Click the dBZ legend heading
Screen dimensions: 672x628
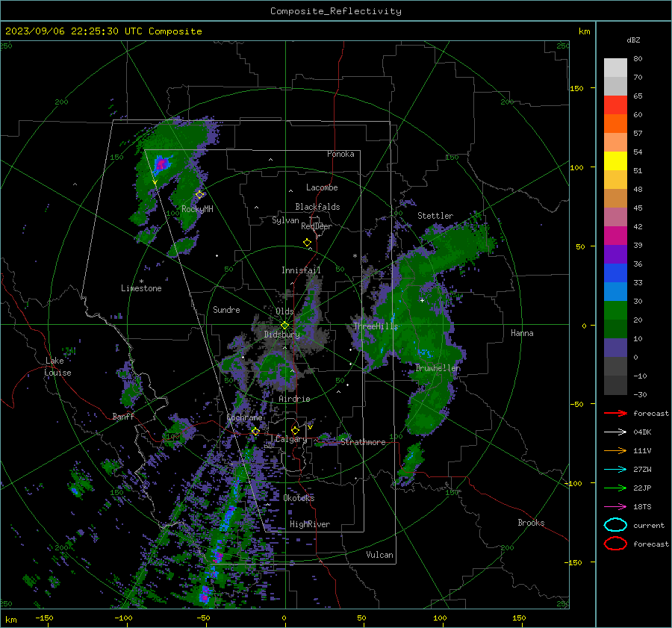click(633, 40)
